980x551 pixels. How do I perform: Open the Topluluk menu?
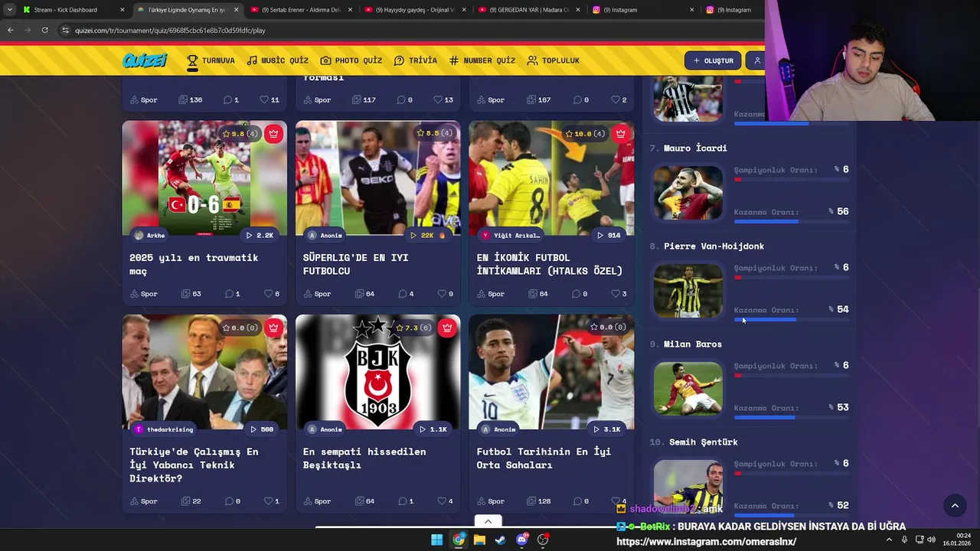pos(553,60)
